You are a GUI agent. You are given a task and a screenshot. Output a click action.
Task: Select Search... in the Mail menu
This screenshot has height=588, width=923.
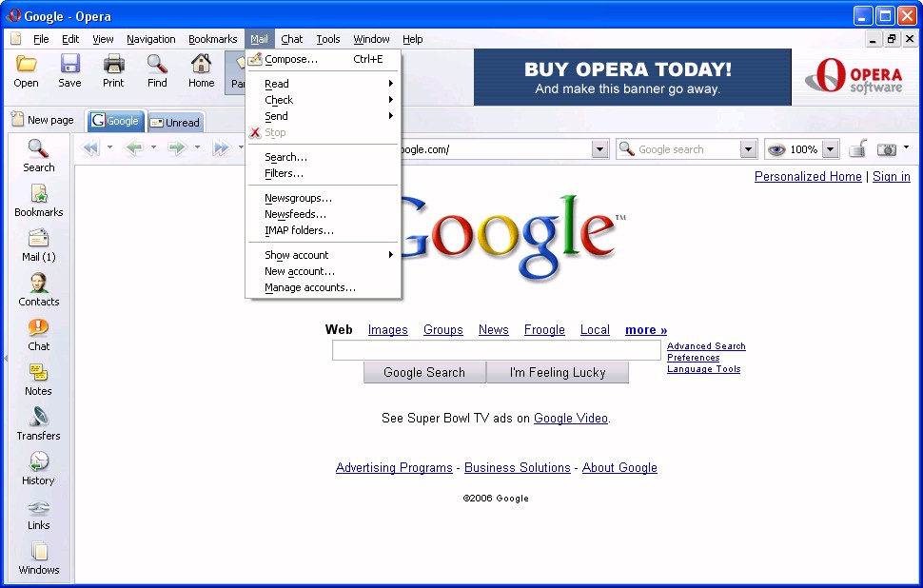click(x=324, y=157)
